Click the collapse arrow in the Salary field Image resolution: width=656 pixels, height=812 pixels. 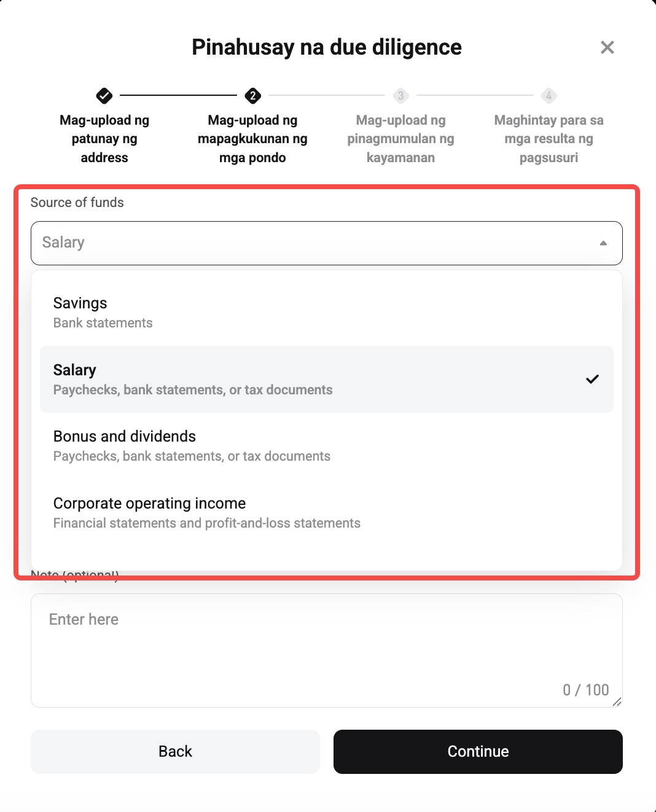[603, 243]
